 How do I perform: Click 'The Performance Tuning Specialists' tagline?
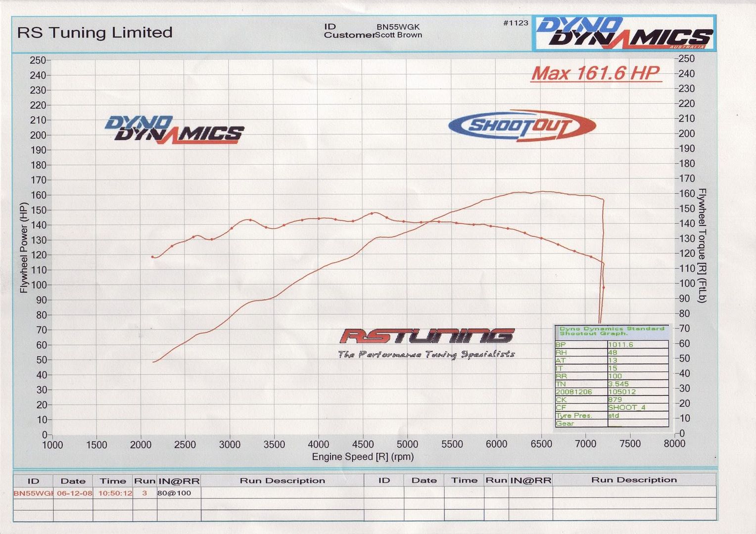[426, 355]
